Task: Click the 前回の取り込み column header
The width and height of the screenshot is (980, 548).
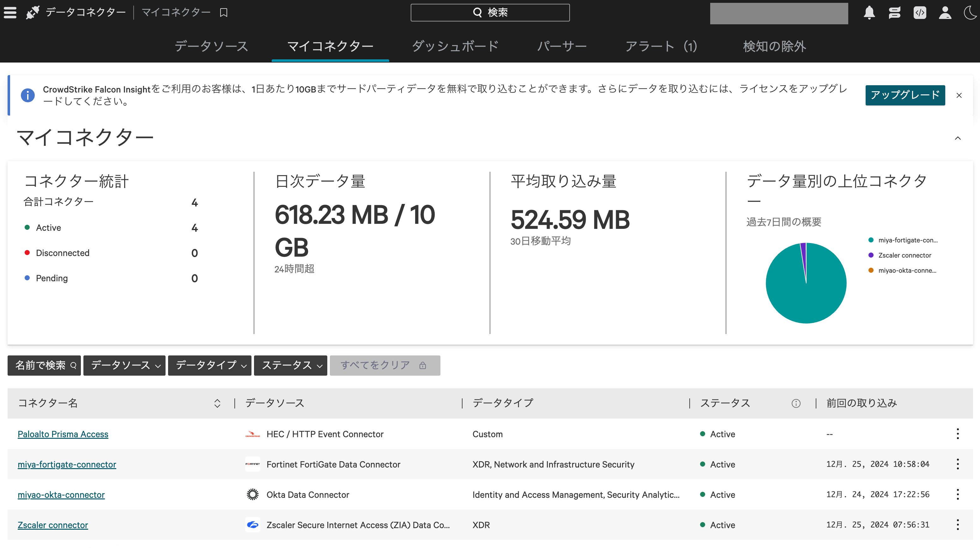Action: coord(862,403)
